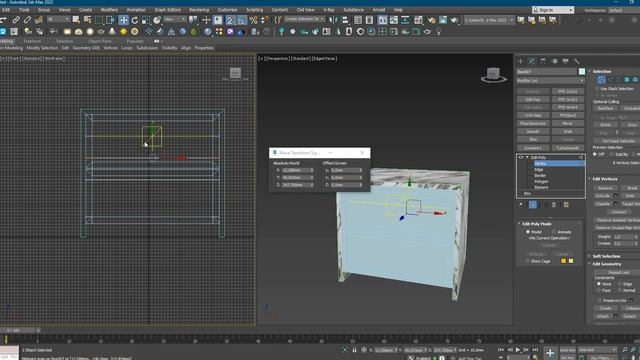Click the yellow sun light icon
Screen dimensions: 640x360
123,31
